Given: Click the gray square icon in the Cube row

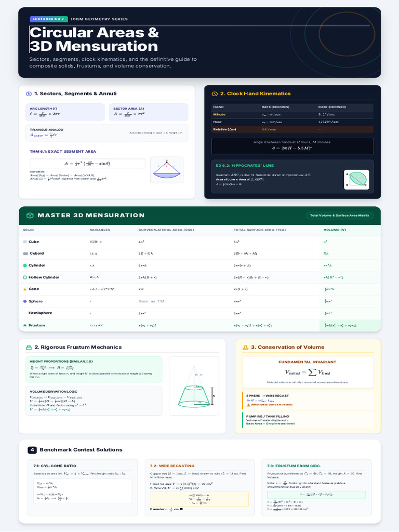Looking at the screenshot, I should tap(25, 242).
